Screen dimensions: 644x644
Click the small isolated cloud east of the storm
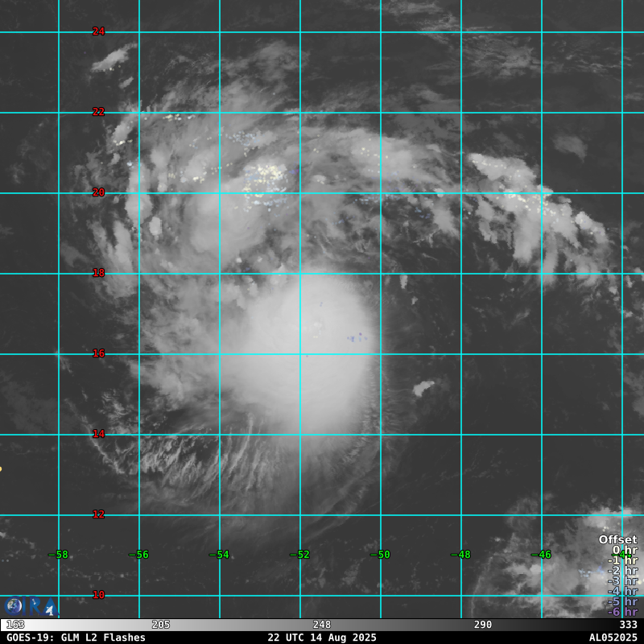[423, 389]
